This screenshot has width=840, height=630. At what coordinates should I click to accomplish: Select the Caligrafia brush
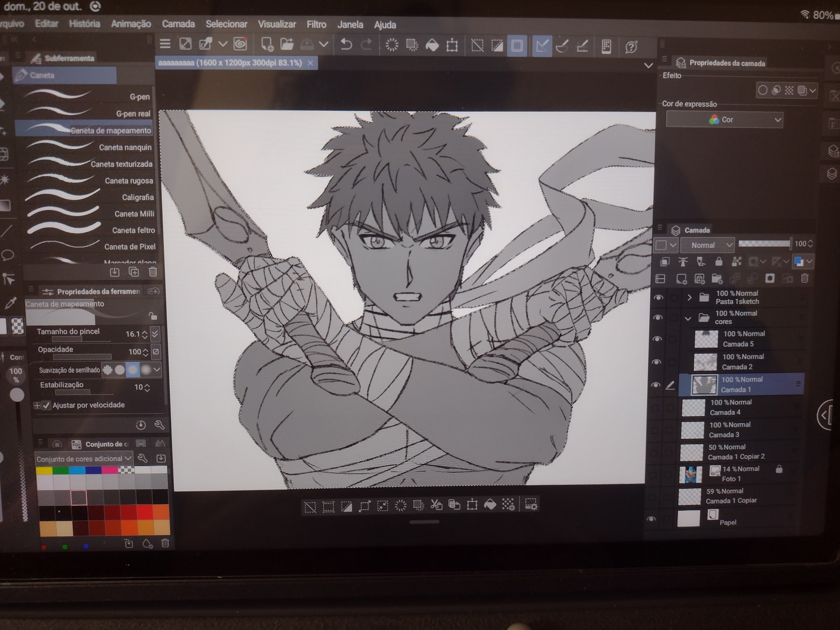88,197
